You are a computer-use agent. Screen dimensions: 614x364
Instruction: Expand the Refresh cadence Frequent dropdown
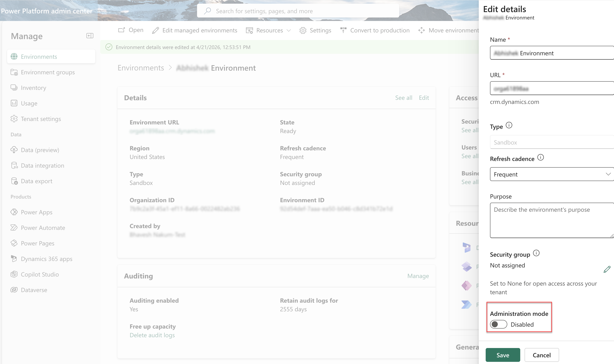point(551,174)
